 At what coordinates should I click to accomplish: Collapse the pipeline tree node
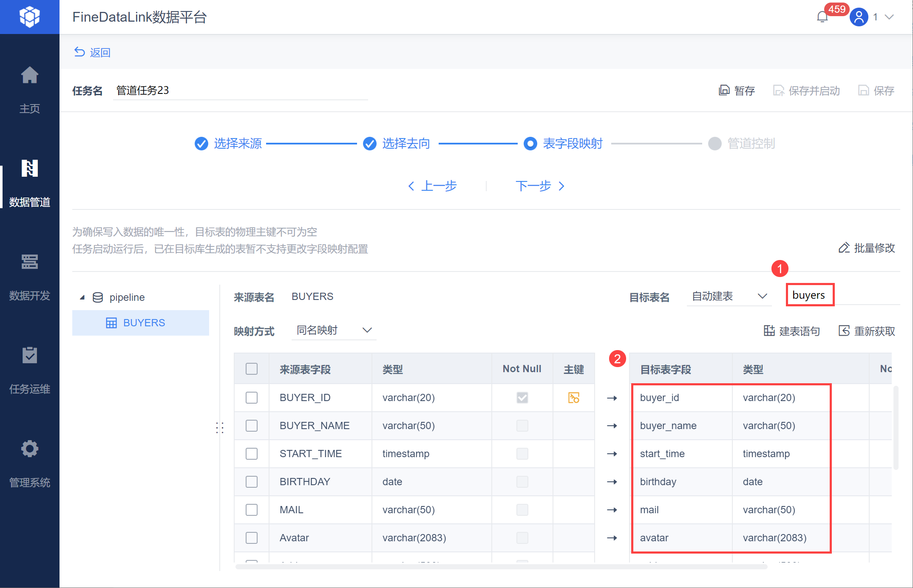pos(82,297)
